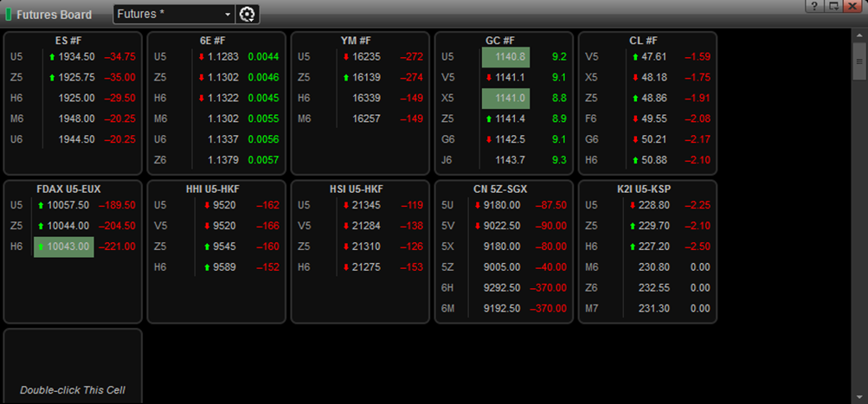
Task: Click the green up arrow on CL V5 row
Action: [x=635, y=56]
